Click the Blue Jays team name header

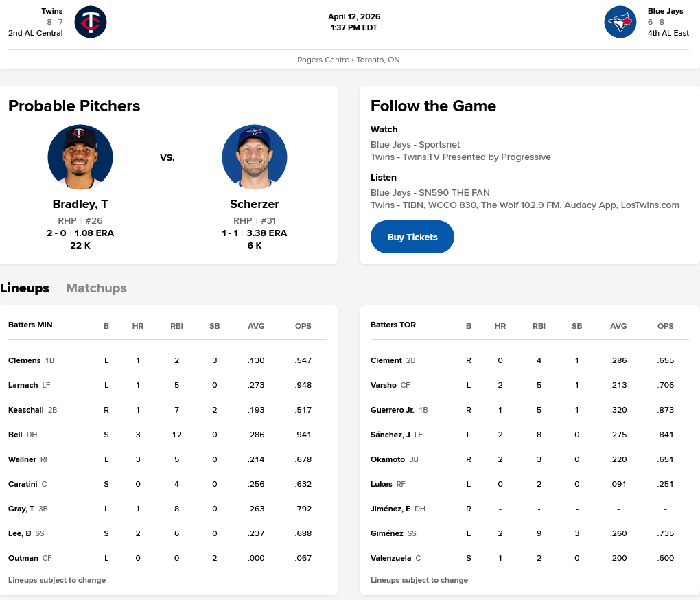(x=665, y=12)
